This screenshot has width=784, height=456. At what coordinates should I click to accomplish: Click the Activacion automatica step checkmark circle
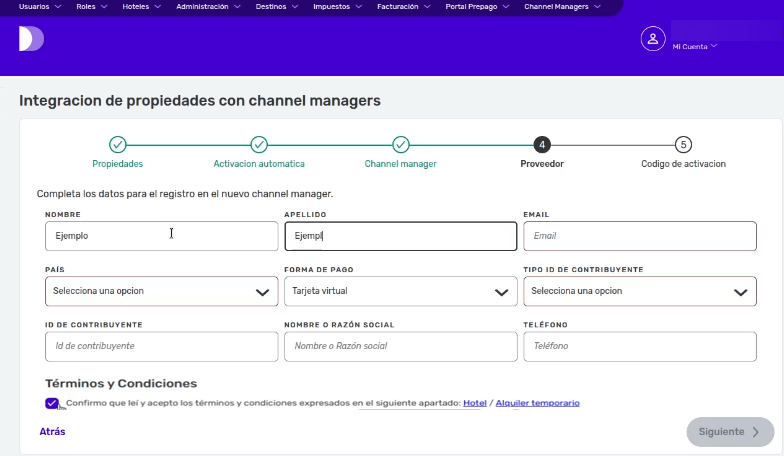259,145
